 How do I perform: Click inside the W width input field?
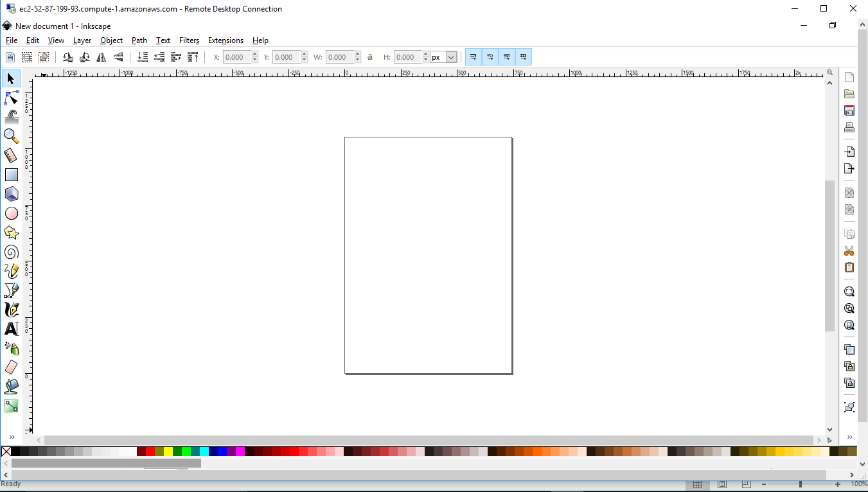tap(339, 57)
